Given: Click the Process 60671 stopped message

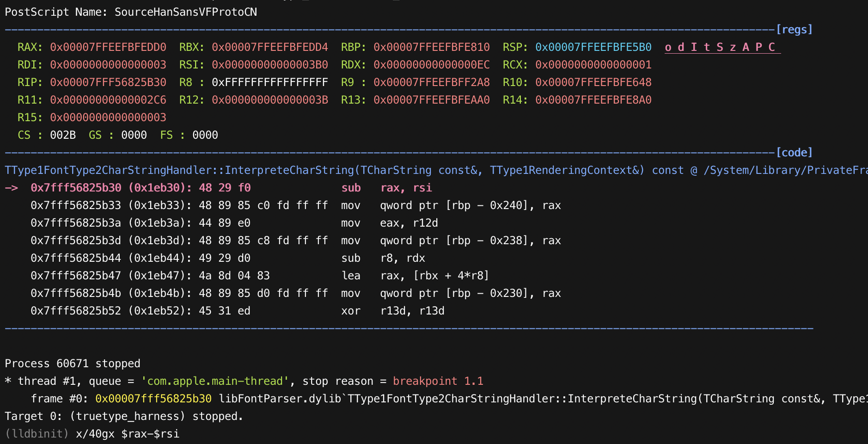Looking at the screenshot, I should (x=72, y=364).
